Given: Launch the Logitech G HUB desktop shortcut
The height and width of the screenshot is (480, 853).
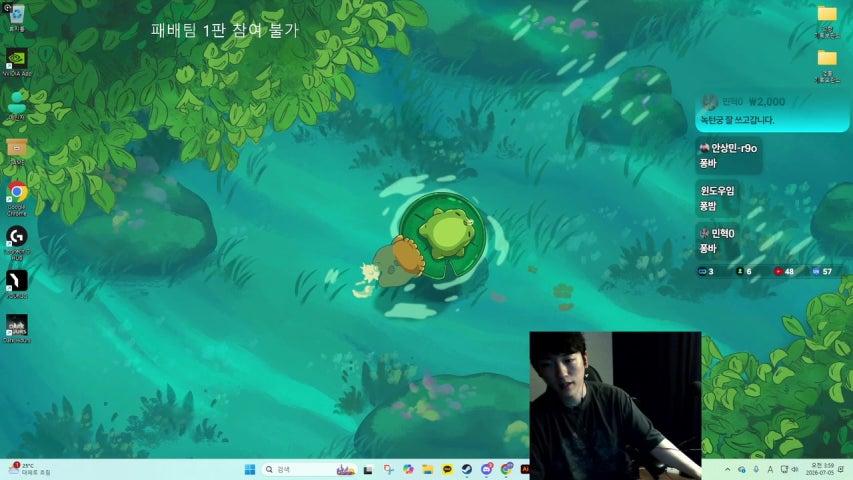Looking at the screenshot, I should pyautogui.click(x=17, y=243).
